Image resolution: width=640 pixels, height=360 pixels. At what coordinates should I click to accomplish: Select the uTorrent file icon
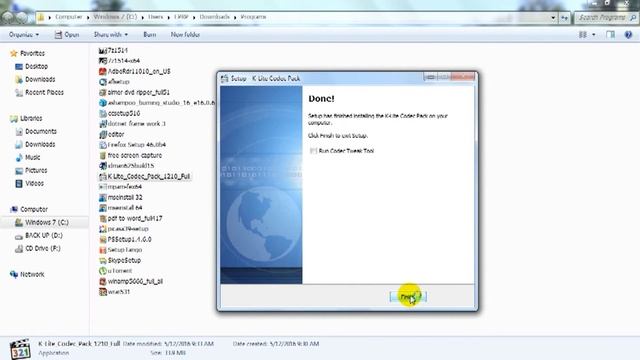pyautogui.click(x=103, y=271)
